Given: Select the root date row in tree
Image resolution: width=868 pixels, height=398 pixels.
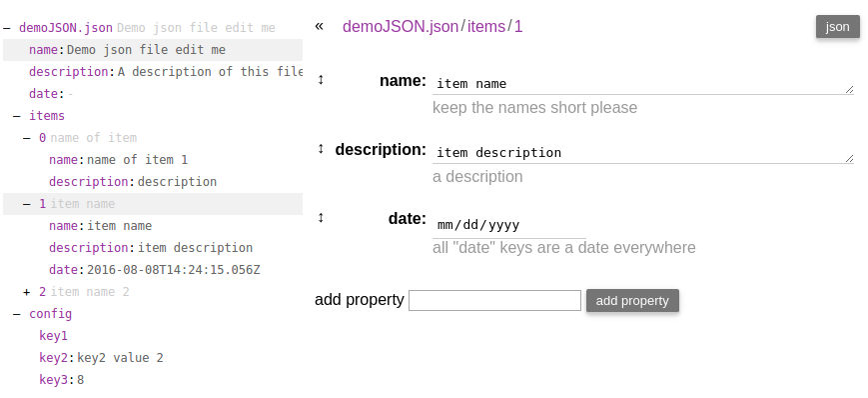Looking at the screenshot, I should coord(153,94).
